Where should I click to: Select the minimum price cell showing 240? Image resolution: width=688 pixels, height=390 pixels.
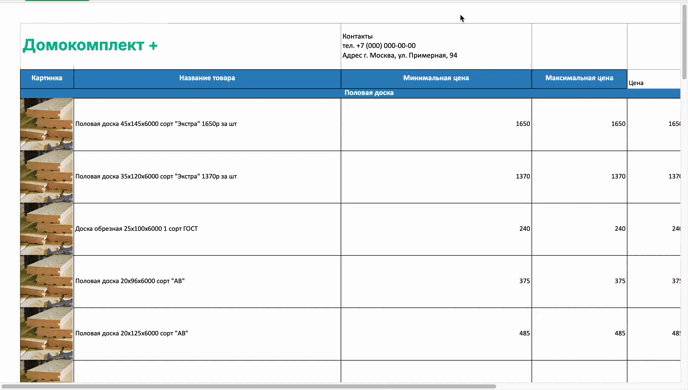coord(436,229)
